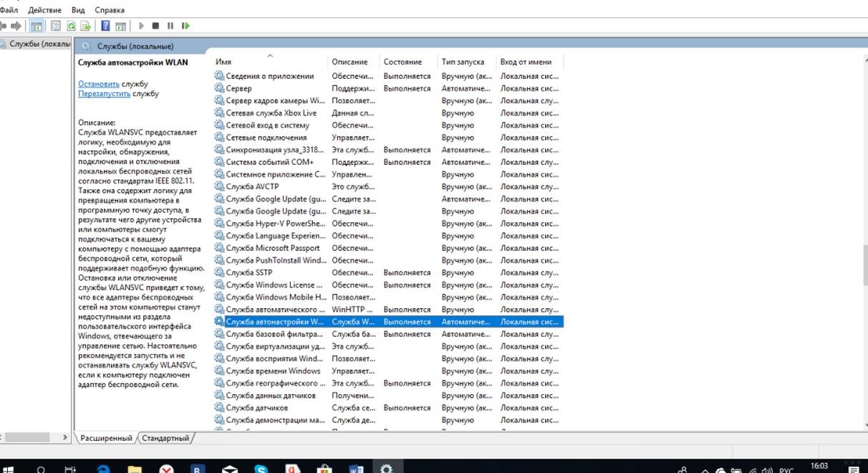The height and width of the screenshot is (473, 868).
Task: Go forward using the toolbar forward arrow
Action: 16,26
